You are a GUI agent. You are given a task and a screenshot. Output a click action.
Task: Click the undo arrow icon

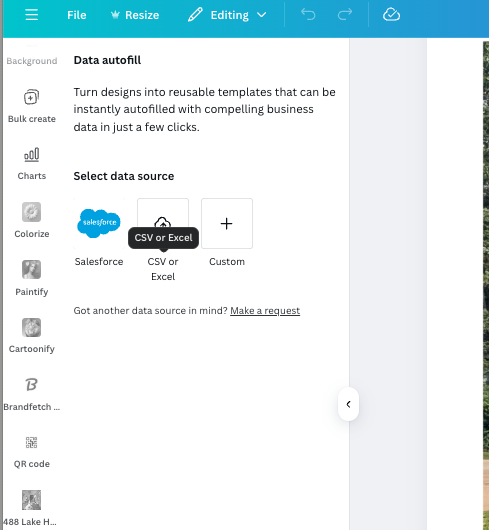point(308,15)
